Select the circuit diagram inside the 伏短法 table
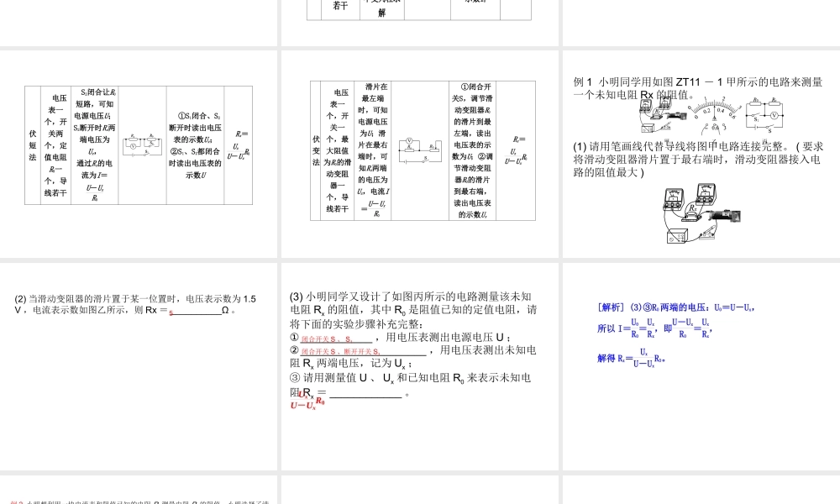 (x=143, y=145)
